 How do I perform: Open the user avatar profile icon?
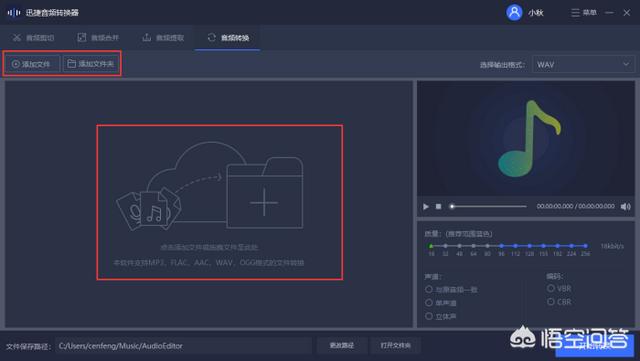(514, 13)
